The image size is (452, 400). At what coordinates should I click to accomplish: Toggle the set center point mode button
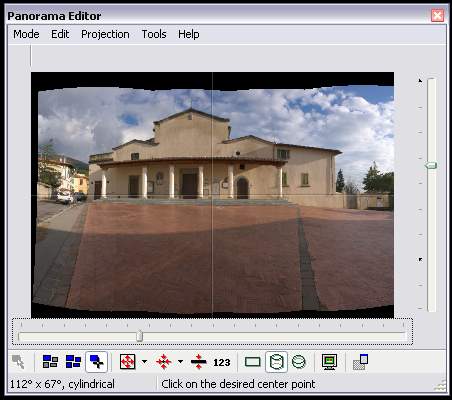click(97, 362)
